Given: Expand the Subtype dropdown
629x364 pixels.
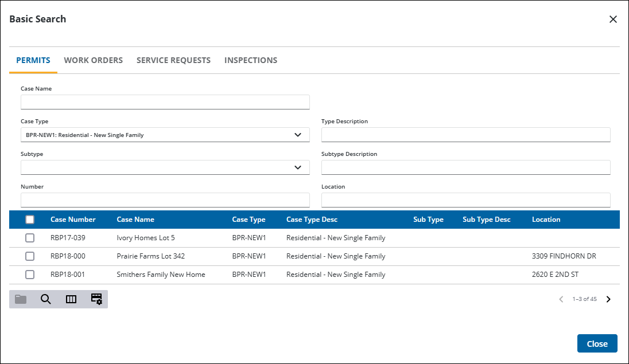Looking at the screenshot, I should [x=298, y=167].
